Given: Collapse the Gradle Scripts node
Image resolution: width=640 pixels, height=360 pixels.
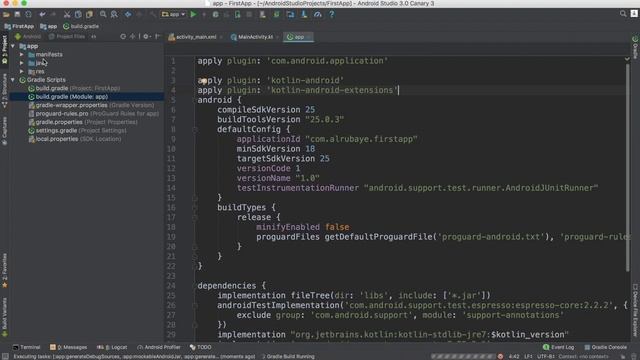Looking at the screenshot, I should pyautogui.click(x=13, y=80).
